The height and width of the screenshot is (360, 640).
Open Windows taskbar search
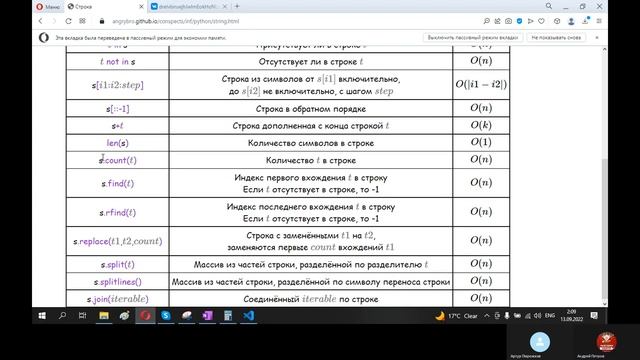click(x=62, y=316)
